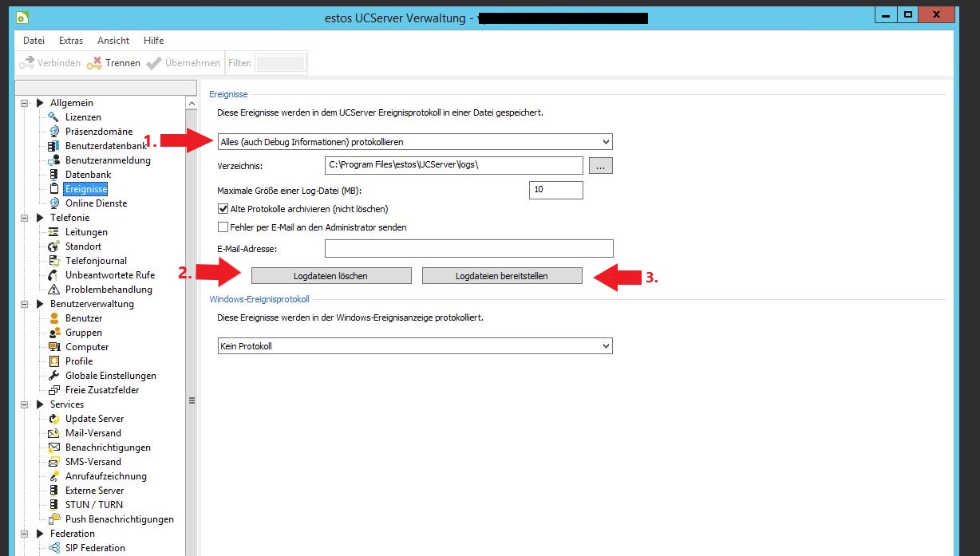Open the Ansicht menu
The height and width of the screenshot is (556, 980).
(x=113, y=41)
